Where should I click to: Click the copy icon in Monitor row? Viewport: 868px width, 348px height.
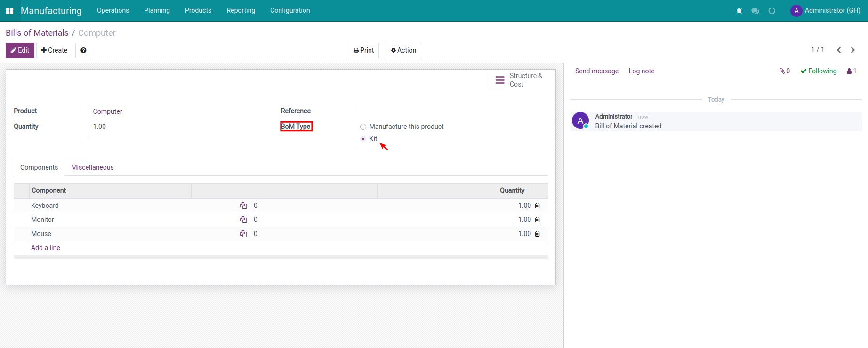tap(243, 220)
